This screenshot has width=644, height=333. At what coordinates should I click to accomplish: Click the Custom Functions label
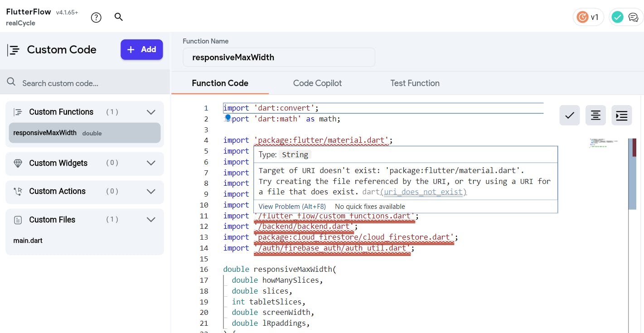point(61,112)
